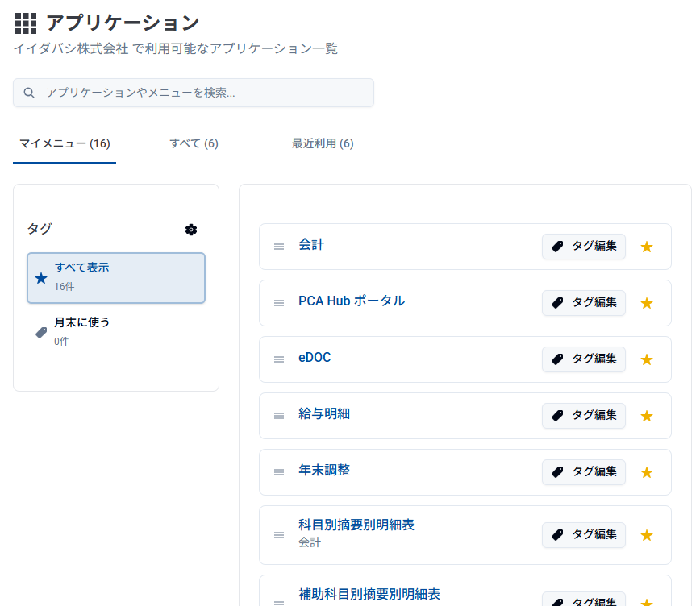Toggle the favorite star for 会計
Viewport: 700px width, 606px height.
click(x=646, y=246)
